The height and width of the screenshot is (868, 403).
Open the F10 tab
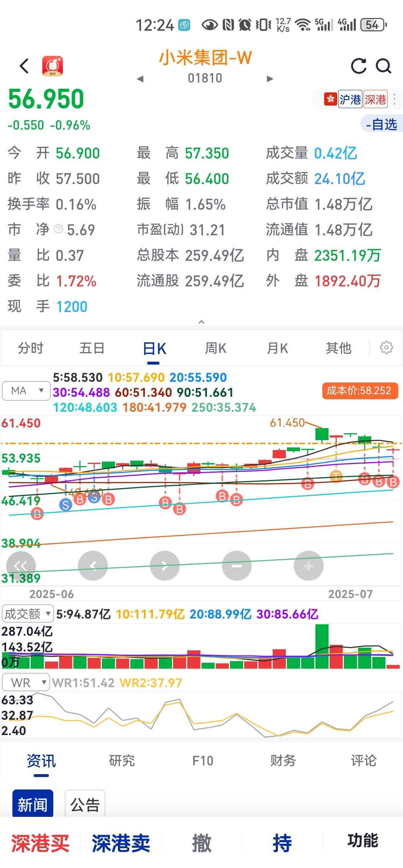[203, 761]
